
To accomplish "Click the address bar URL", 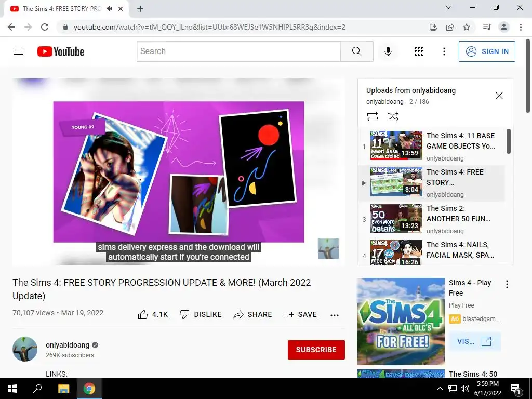I will coord(209,27).
